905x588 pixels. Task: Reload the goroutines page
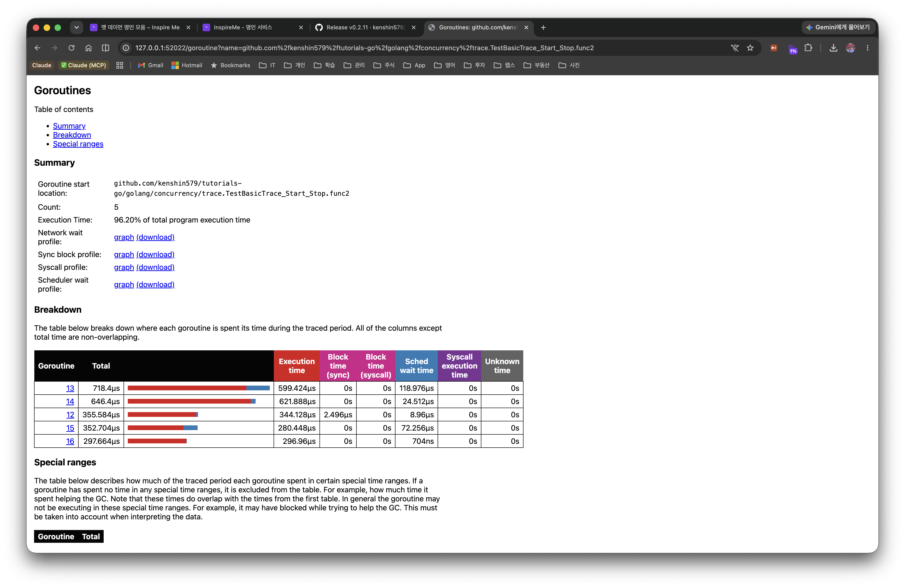71,48
